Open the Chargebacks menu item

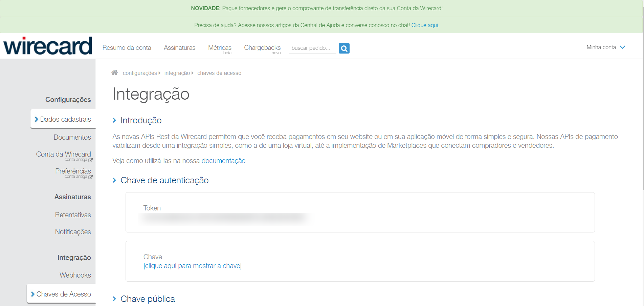click(262, 49)
